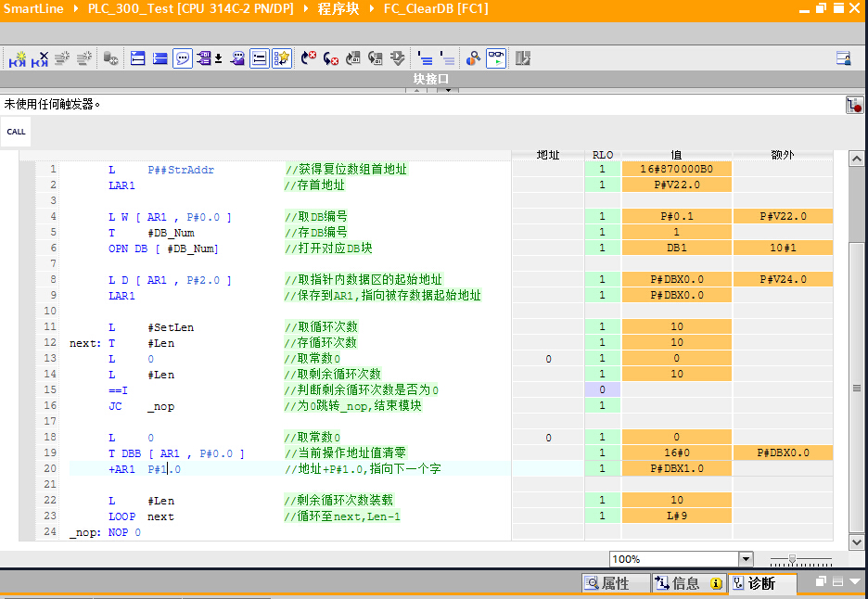Image resolution: width=868 pixels, height=599 pixels.
Task: Click the Add row toolbar icon
Action: click(x=84, y=58)
